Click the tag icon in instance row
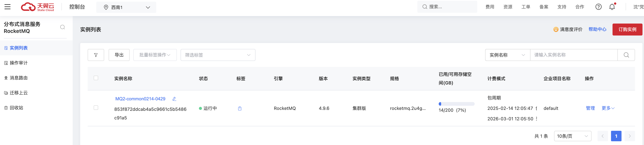 240,108
